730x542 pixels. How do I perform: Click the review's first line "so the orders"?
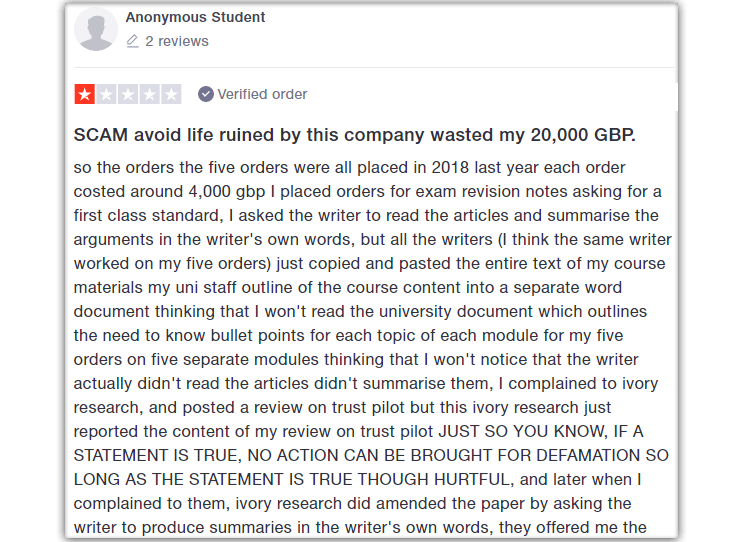pyautogui.click(x=125, y=167)
